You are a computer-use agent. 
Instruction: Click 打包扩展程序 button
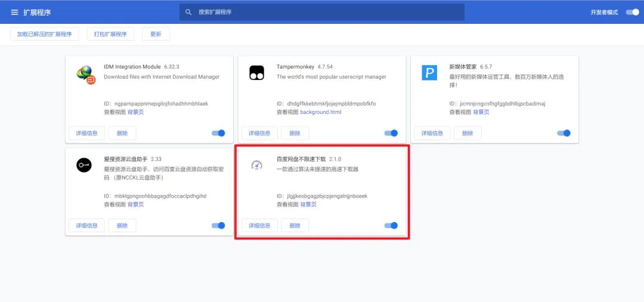click(x=110, y=34)
